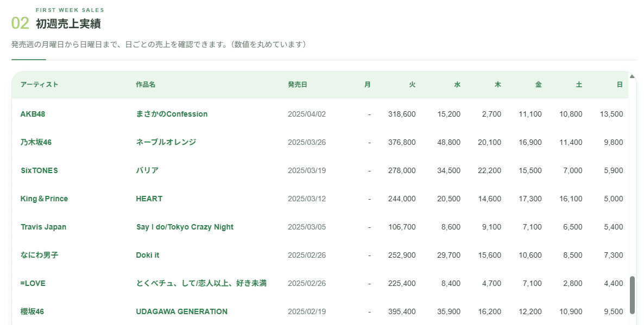Click the FIRST WEEK SALES label
Viewport: 644px width, 325px height.
[x=70, y=10]
